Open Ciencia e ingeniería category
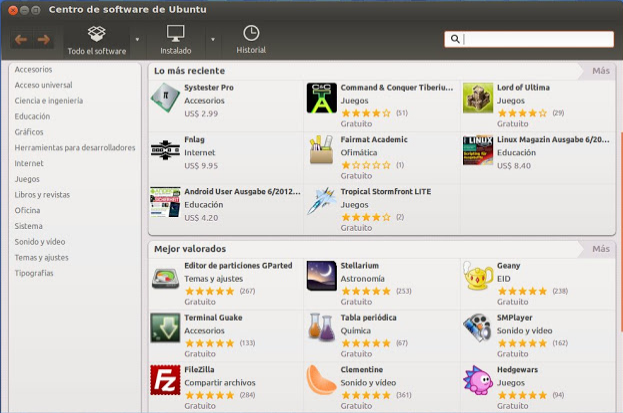The image size is (623, 413). point(49,101)
